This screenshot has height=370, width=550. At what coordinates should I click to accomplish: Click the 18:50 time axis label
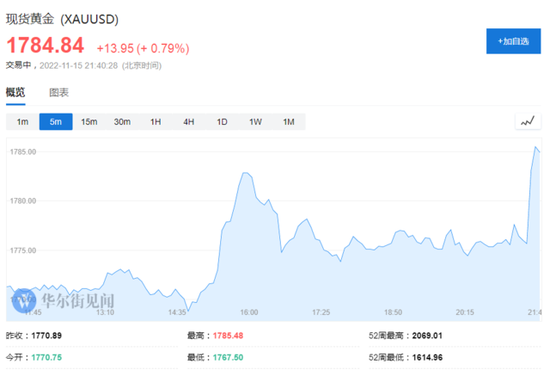click(393, 312)
